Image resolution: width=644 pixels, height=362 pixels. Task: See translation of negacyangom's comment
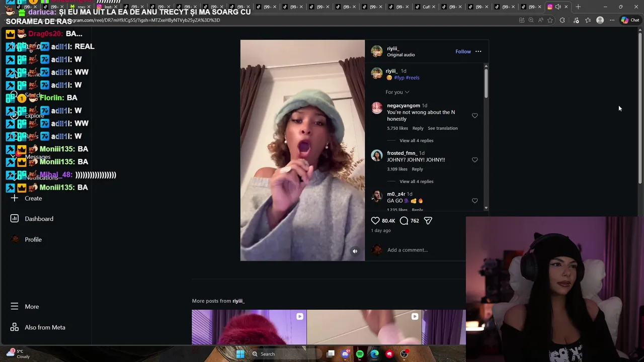pyautogui.click(x=443, y=128)
